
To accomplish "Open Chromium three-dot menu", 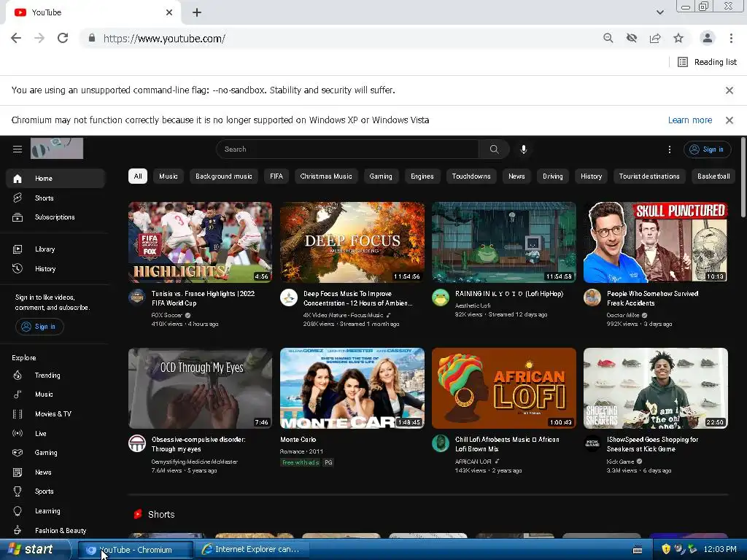I will click(x=731, y=38).
